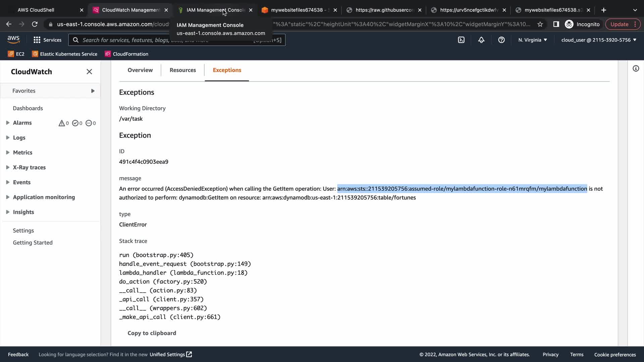644x362 pixels.
Task: Open the cloud_user account dropdown
Action: tap(599, 40)
